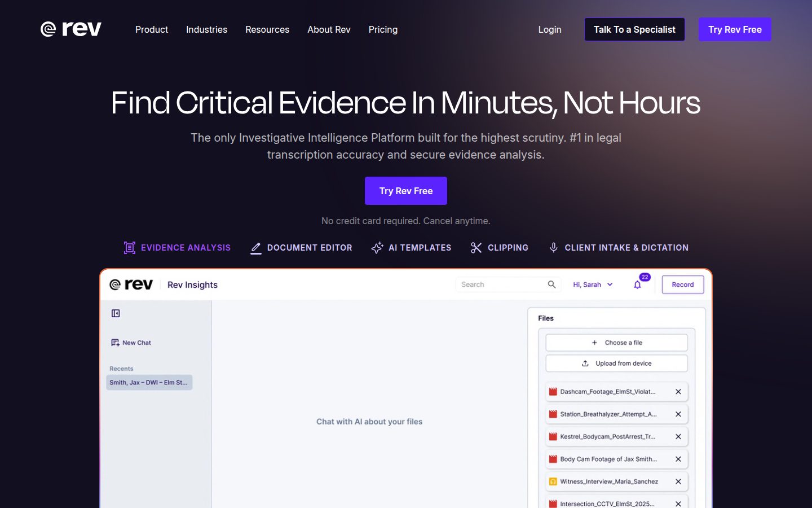Viewport: 812px width, 508px height.
Task: Click the Talk To a Specialist button
Action: [634, 29]
